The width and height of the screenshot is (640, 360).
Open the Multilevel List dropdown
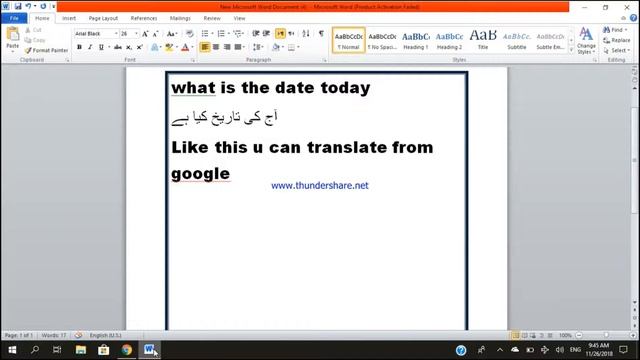click(239, 33)
